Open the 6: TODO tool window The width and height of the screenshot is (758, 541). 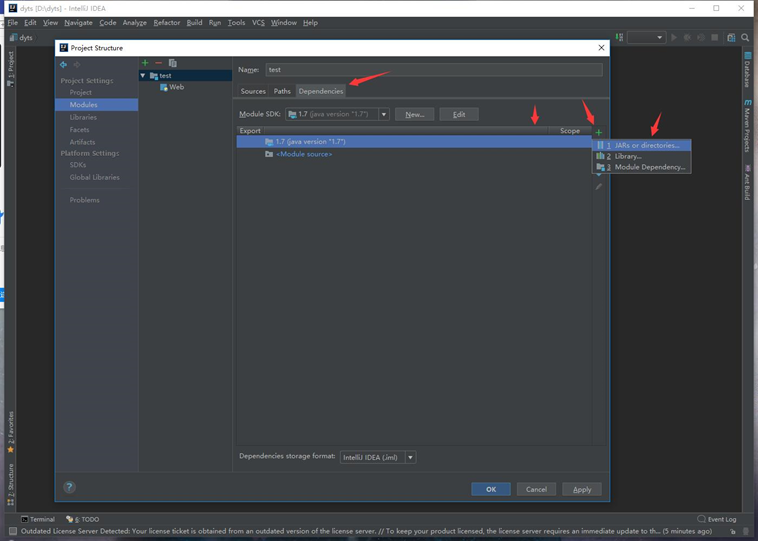pos(83,519)
